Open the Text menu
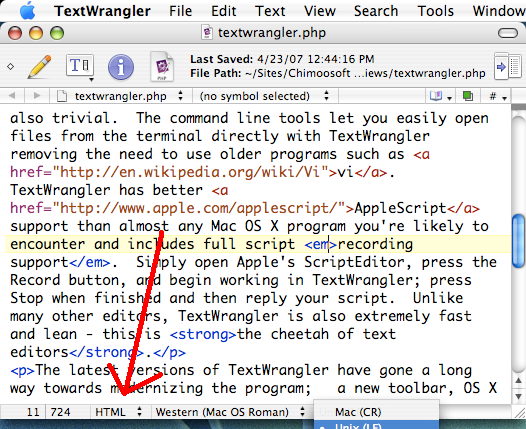526x429 pixels. 270,11
